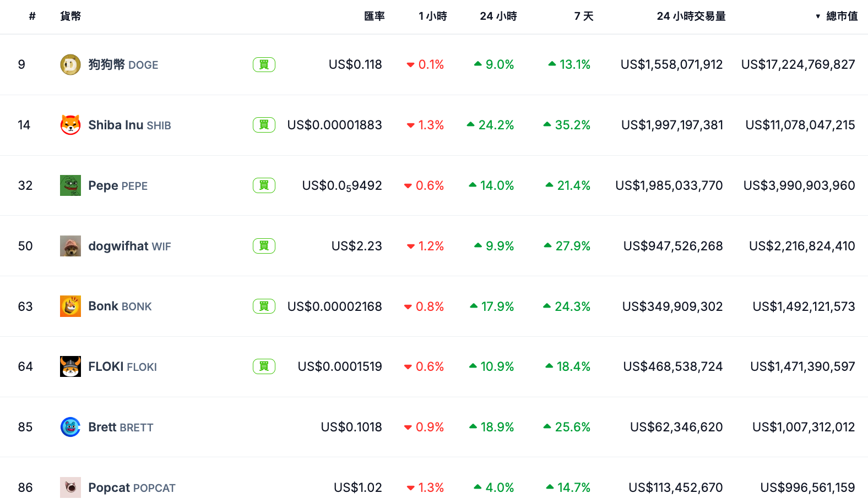Click the Dogecoin coin icon
The width and height of the screenshot is (868, 504).
point(70,65)
